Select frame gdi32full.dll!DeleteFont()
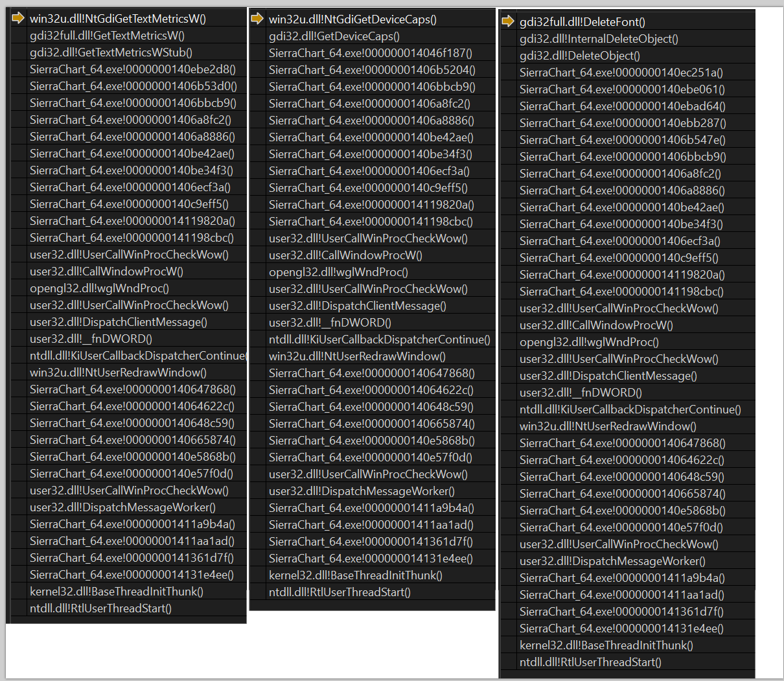 coord(582,22)
